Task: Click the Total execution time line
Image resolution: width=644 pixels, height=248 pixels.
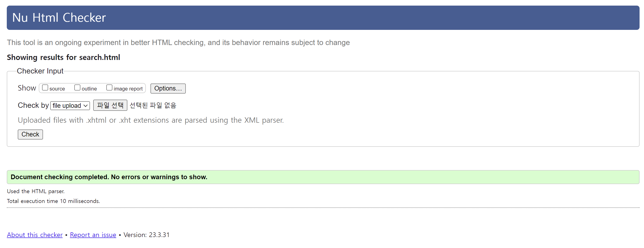Action: (53, 201)
